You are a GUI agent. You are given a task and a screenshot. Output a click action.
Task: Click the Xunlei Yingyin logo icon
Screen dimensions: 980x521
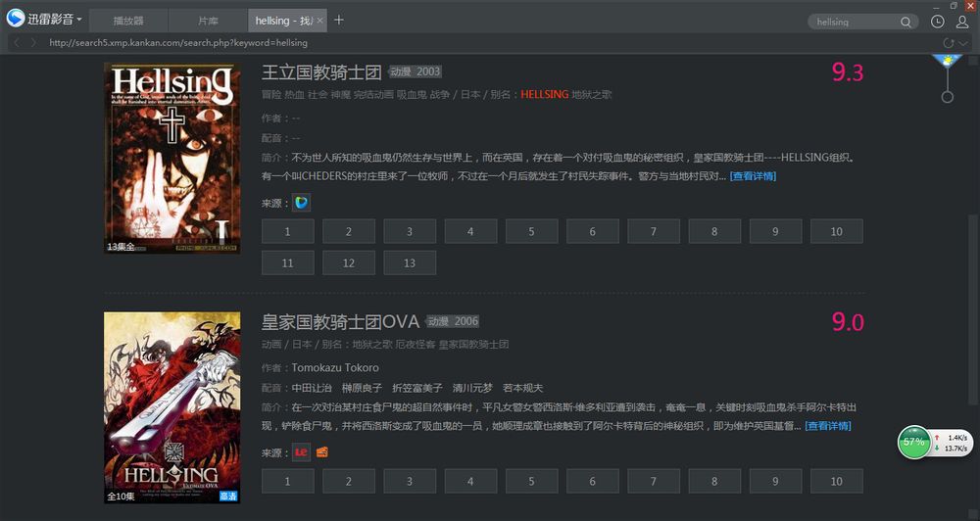[x=16, y=19]
